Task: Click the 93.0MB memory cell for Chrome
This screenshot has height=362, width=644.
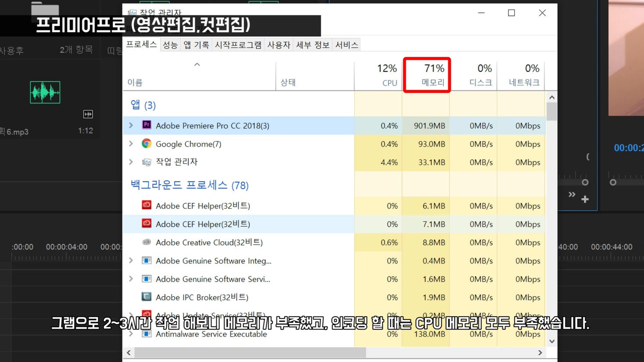Action: click(432, 144)
